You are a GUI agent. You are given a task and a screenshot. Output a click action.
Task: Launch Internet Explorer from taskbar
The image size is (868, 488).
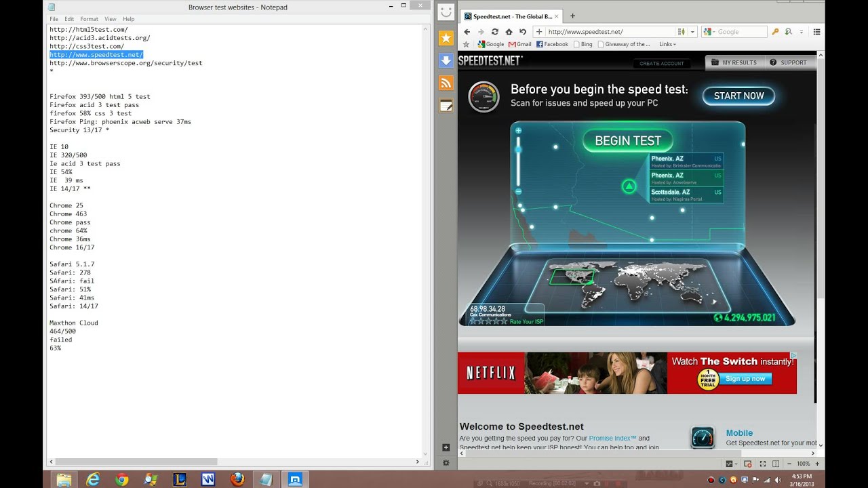(x=93, y=479)
